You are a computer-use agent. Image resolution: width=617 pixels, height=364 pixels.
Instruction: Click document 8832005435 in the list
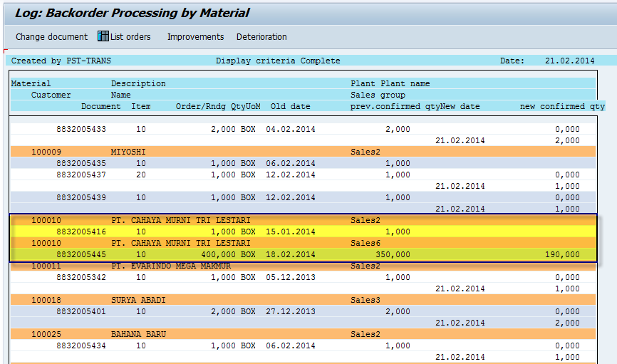[x=81, y=163]
